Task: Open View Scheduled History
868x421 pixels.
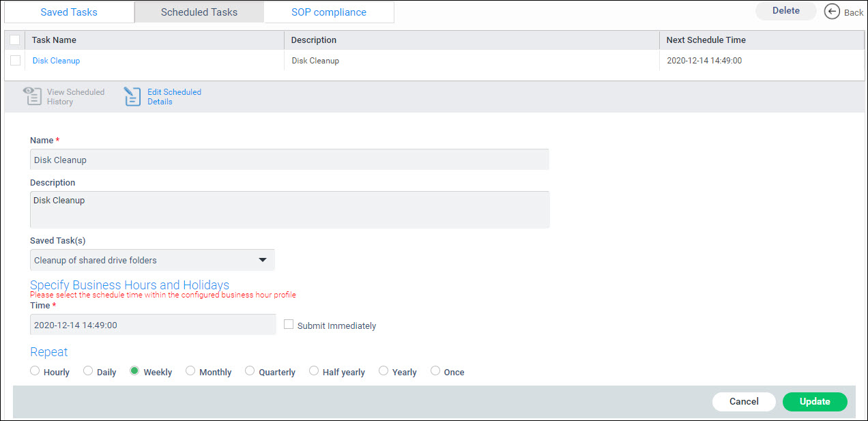Action: tap(63, 96)
